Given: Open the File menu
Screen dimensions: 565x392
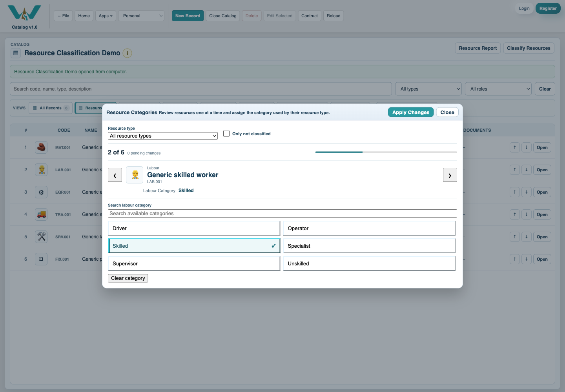Looking at the screenshot, I should tap(63, 16).
